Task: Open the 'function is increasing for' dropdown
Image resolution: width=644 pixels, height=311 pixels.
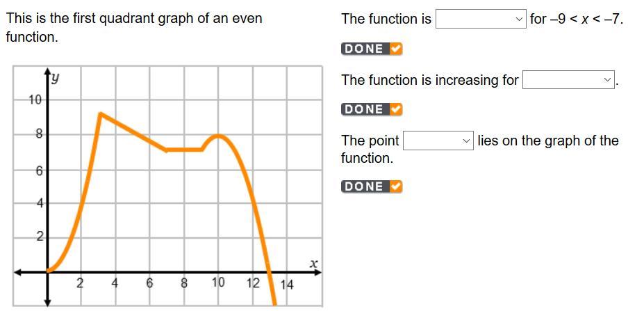Action: 568,80
